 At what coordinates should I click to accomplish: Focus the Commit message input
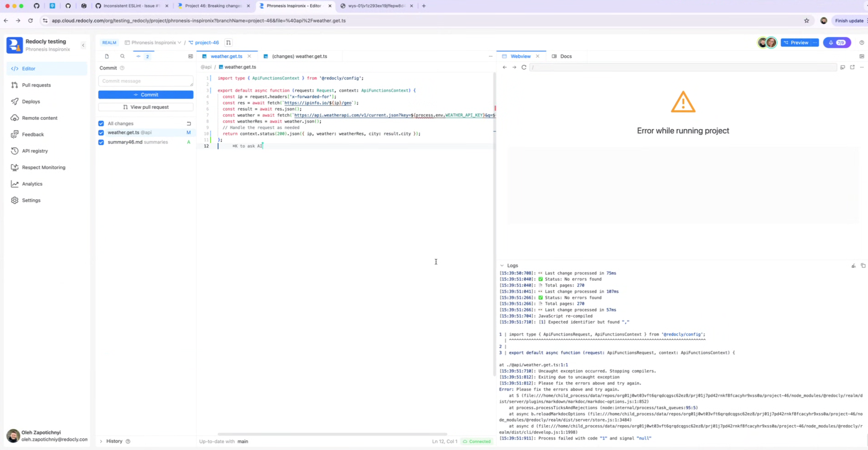[x=146, y=81]
